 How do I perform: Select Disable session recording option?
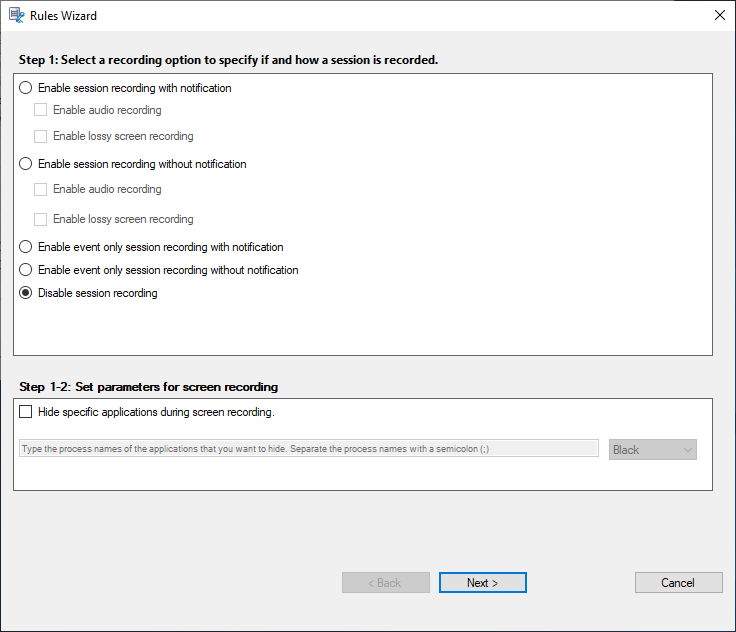(x=26, y=293)
